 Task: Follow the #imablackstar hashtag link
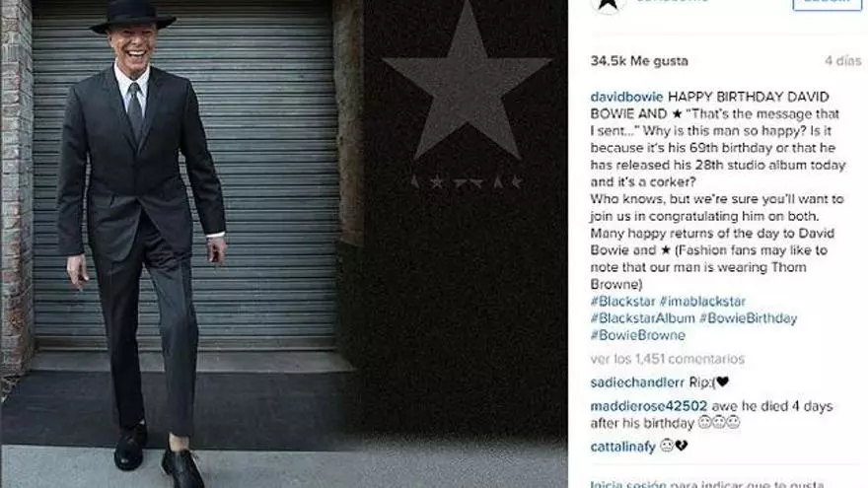[x=702, y=302]
